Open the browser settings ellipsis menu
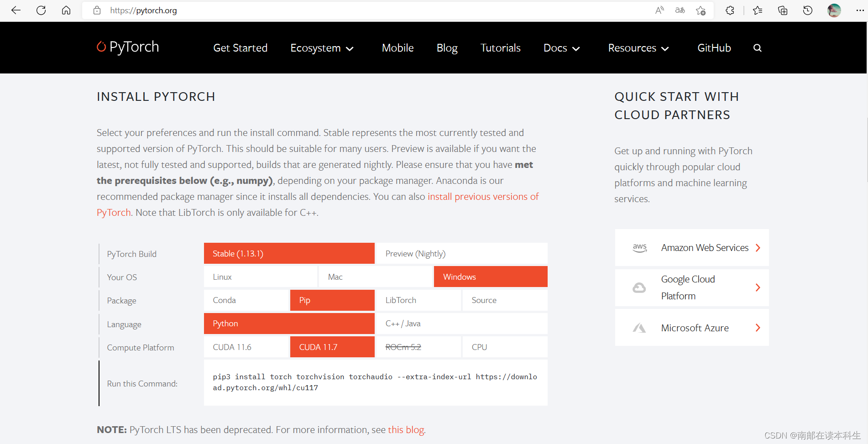 point(860,10)
